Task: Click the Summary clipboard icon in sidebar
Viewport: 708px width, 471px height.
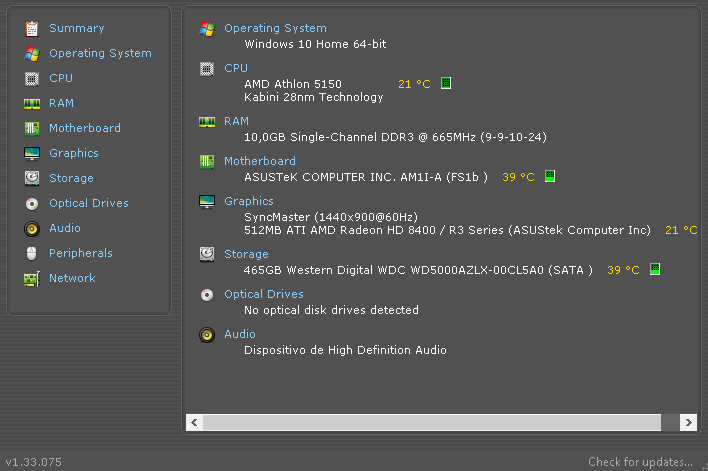Action: 32,28
